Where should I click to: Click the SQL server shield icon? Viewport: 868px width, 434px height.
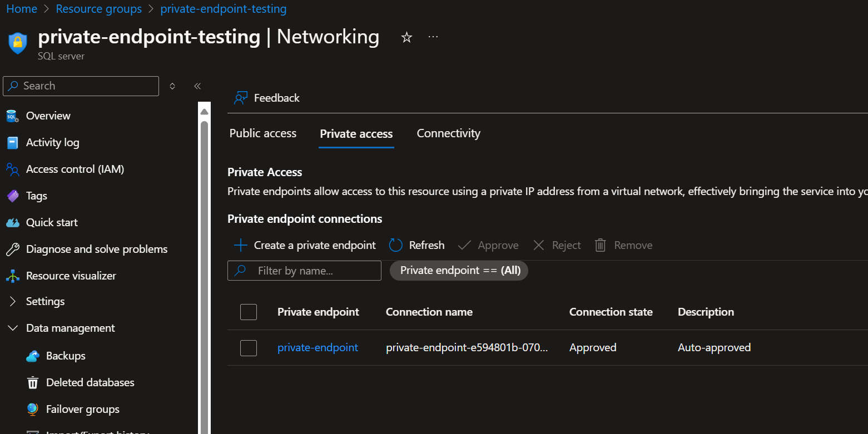(x=18, y=43)
